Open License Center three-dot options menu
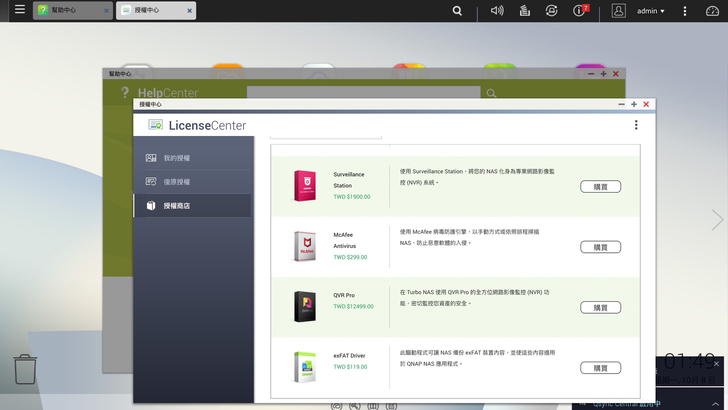728x410 pixels. point(635,125)
